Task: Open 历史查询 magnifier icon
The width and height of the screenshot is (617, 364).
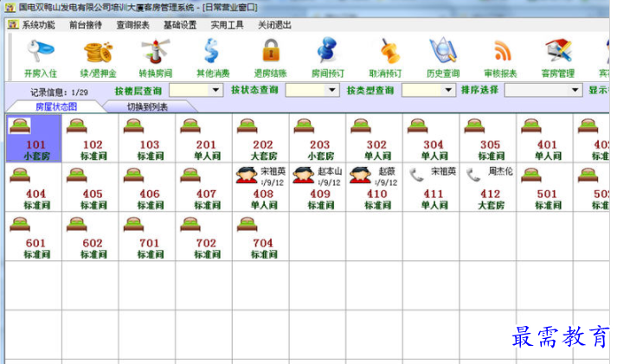Action: pos(443,50)
